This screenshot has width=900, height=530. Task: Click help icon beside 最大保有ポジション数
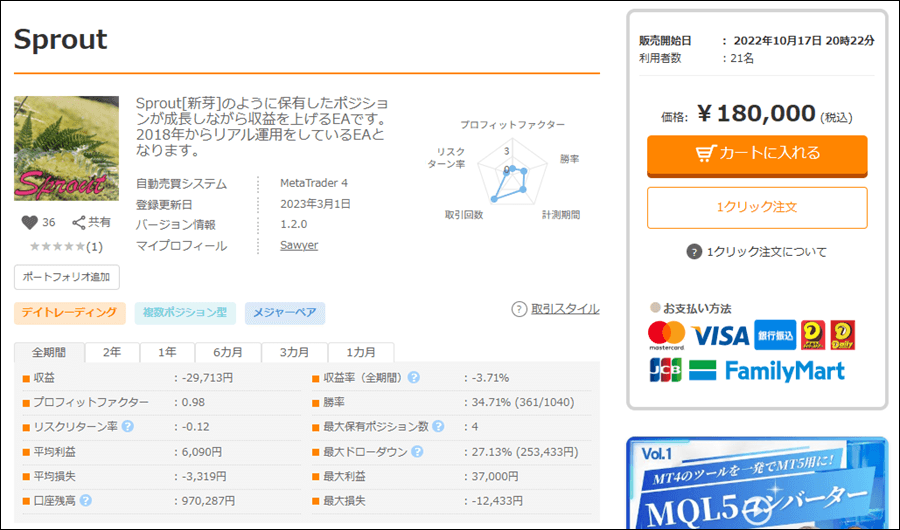pyautogui.click(x=437, y=427)
